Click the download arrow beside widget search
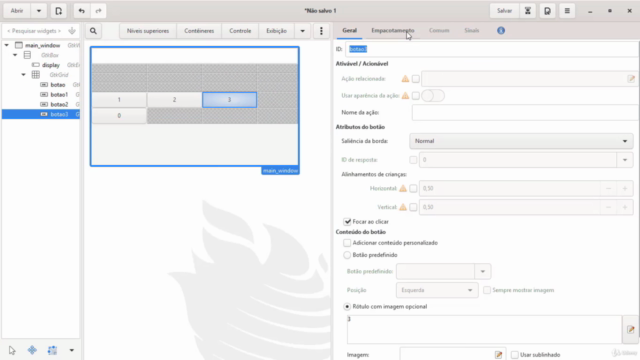 pos(72,31)
